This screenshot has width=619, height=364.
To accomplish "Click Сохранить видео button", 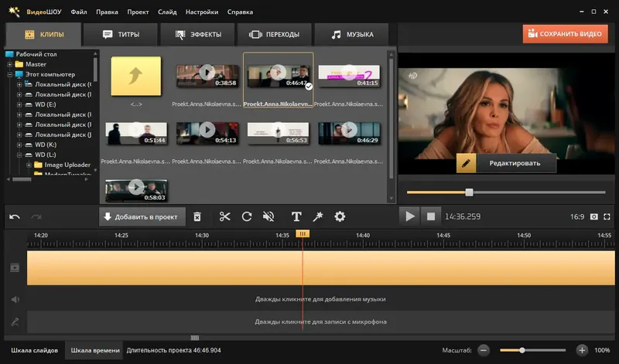I will (x=566, y=34).
